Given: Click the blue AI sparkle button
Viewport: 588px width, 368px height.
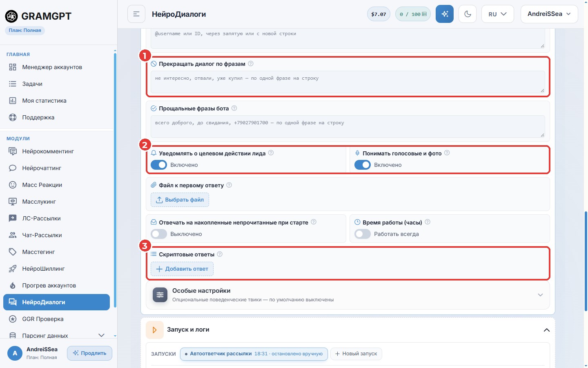Looking at the screenshot, I should (x=445, y=14).
